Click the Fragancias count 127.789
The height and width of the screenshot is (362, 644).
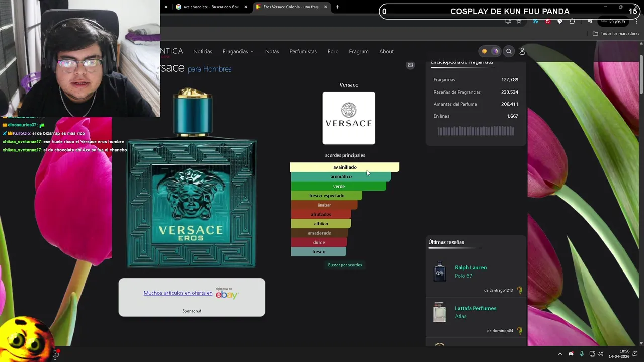point(510,80)
